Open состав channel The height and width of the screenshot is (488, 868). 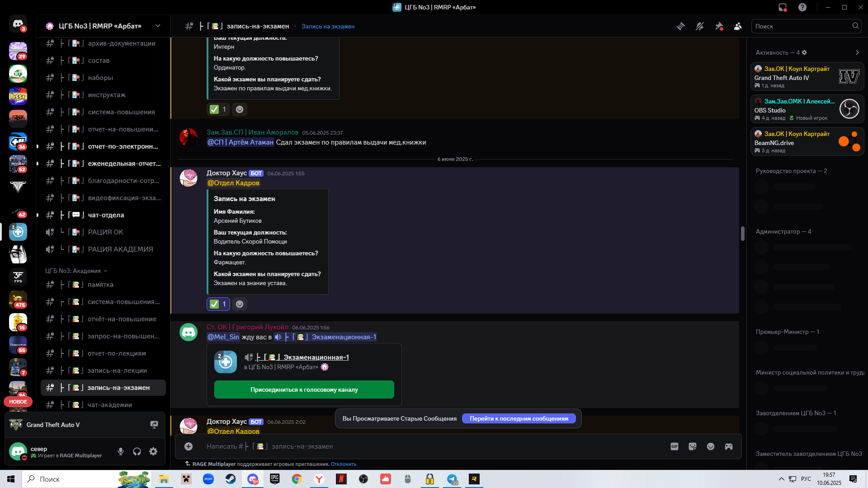tap(103, 61)
